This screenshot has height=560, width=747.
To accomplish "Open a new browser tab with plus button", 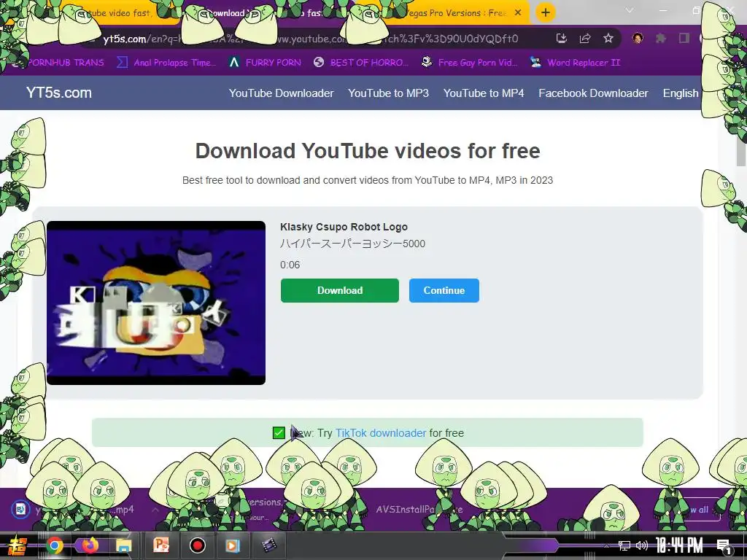I will click(546, 12).
